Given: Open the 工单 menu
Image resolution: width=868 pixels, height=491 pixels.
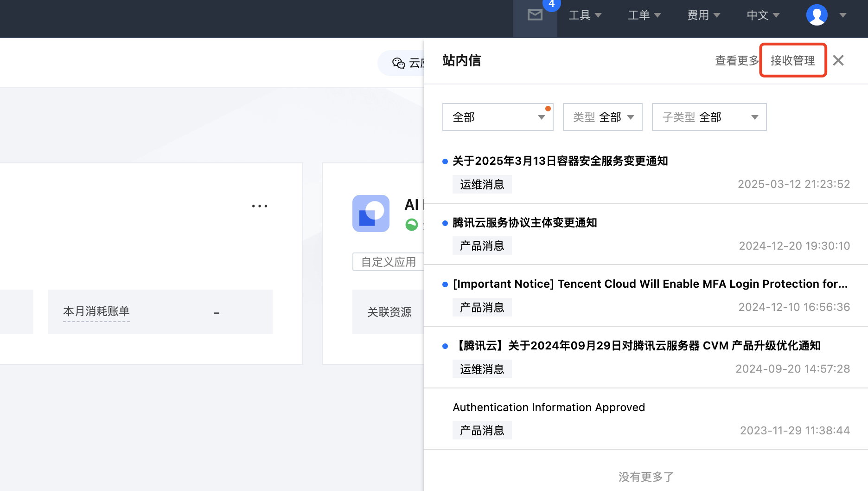Looking at the screenshot, I should (645, 15).
